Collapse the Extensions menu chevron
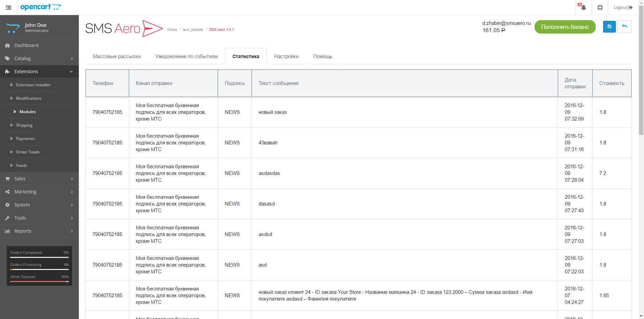This screenshot has height=319, width=644. click(71, 72)
